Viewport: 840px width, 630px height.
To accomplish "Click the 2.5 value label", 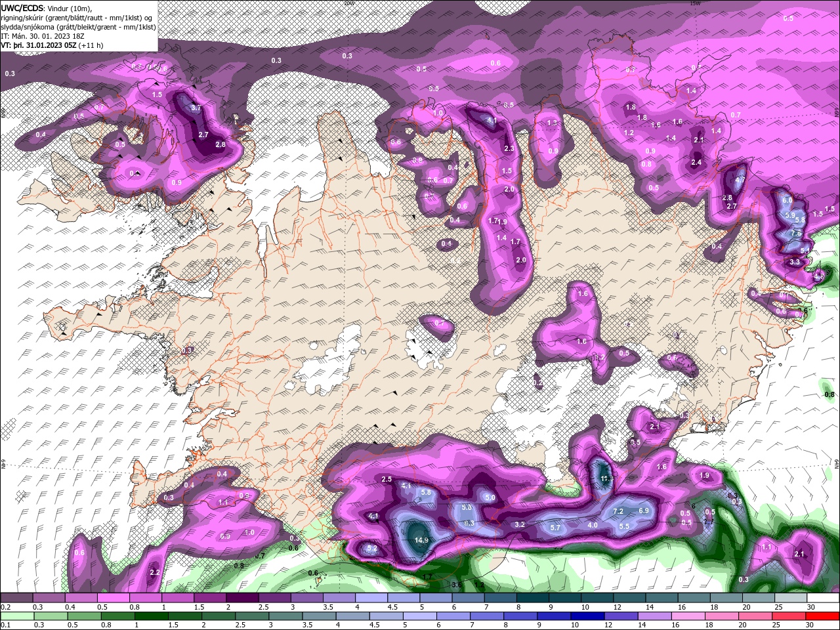I will [x=387, y=479].
